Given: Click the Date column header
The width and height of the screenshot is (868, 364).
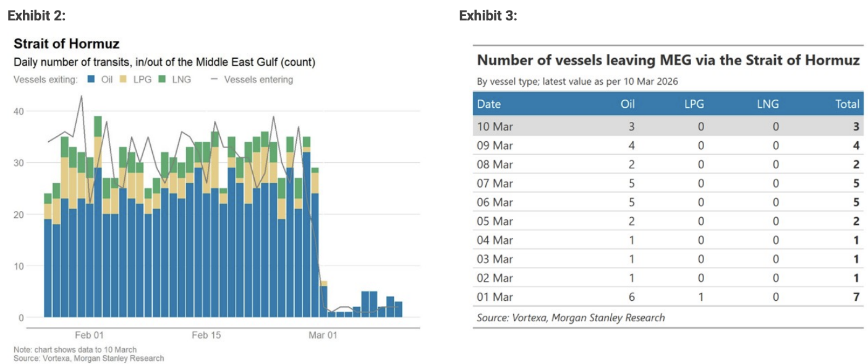Looking at the screenshot, I should coord(488,104).
